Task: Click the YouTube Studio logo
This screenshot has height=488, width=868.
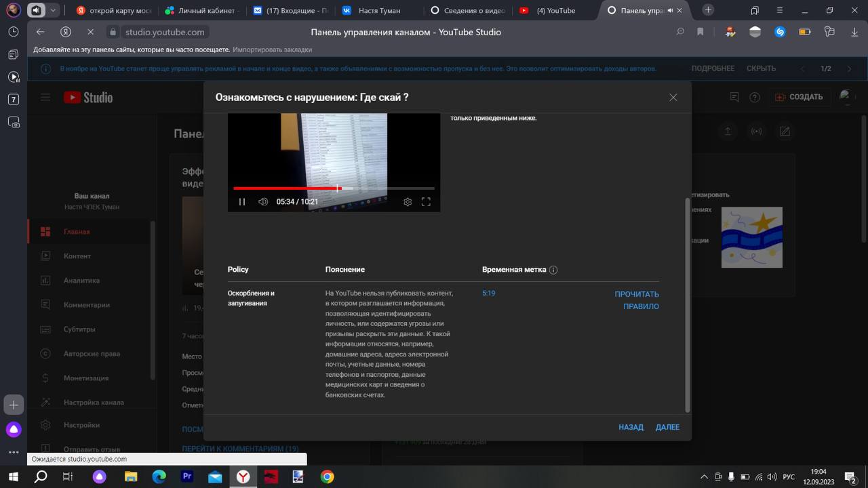Action: [x=88, y=98]
